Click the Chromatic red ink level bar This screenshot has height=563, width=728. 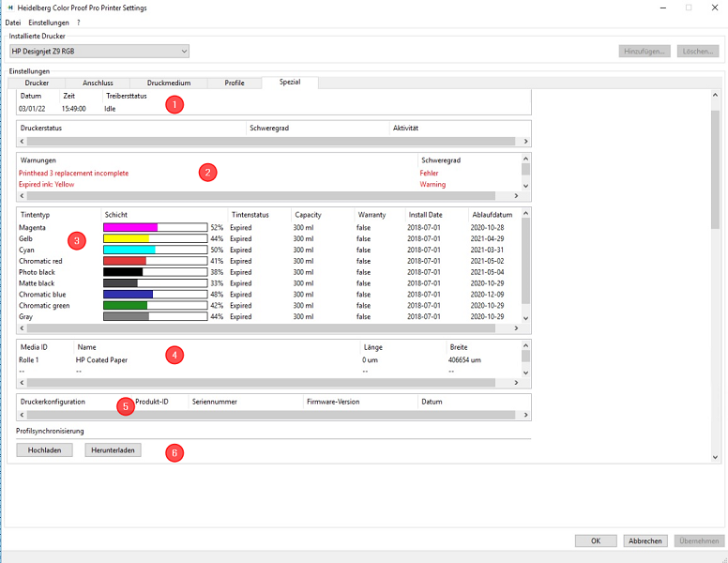pyautogui.click(x=155, y=261)
